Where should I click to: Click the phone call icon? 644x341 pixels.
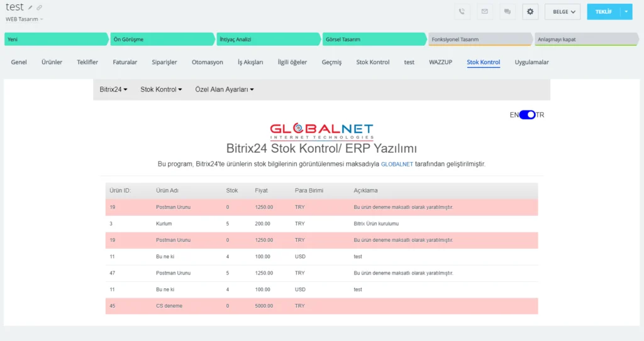pos(462,11)
